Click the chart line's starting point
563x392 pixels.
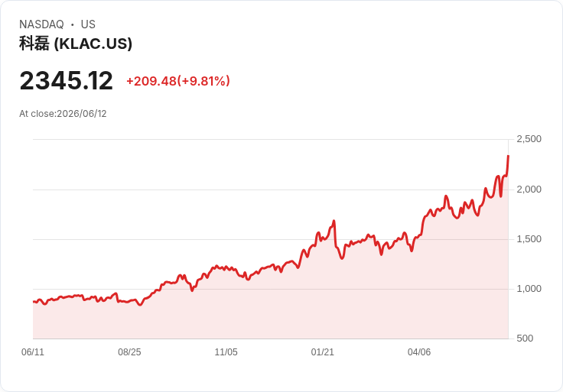click(x=34, y=302)
